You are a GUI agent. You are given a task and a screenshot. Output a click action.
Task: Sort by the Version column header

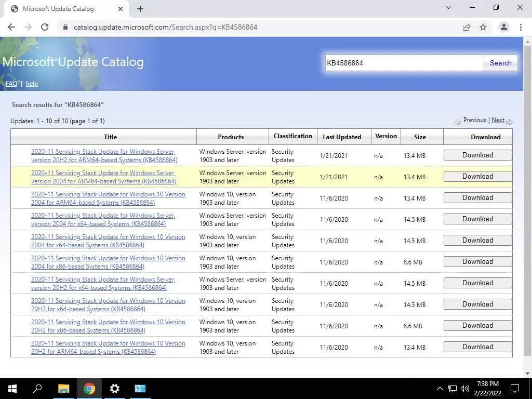386,136
